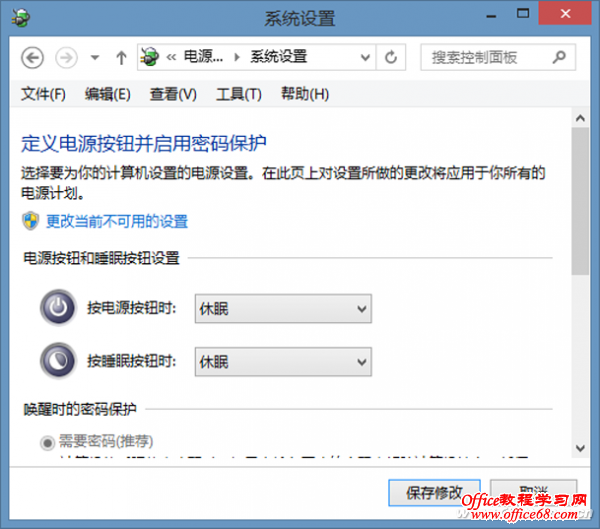Screen dimensions: 600x529
Task: Click the heading 定义电源按钮并启用密码保护
Action: tap(143, 144)
